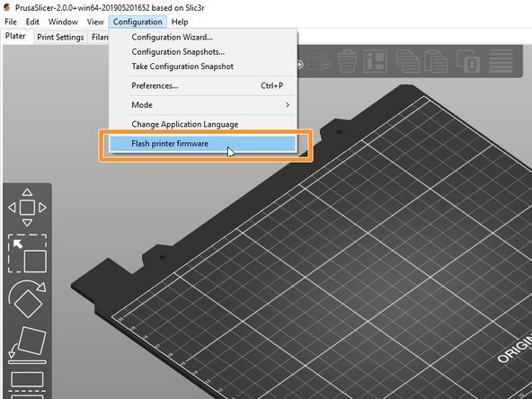Image resolution: width=532 pixels, height=399 pixels.
Task: Click the Copy icon in top toolbar
Action: 407,61
